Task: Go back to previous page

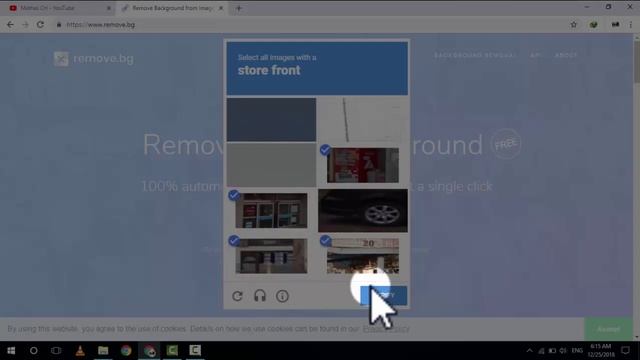Action: coord(10,25)
